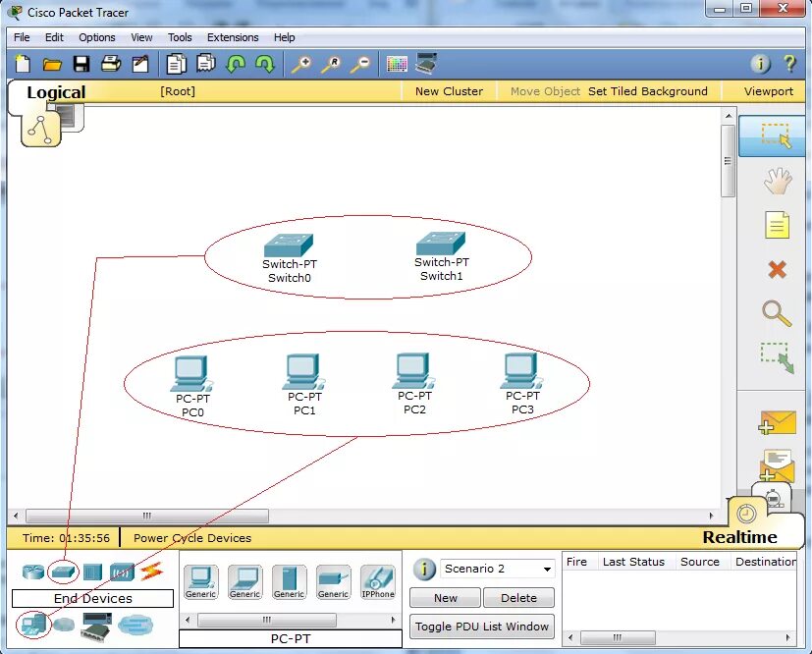This screenshot has height=654, width=812.
Task: Click the [Root] navigation label
Action: click(178, 91)
